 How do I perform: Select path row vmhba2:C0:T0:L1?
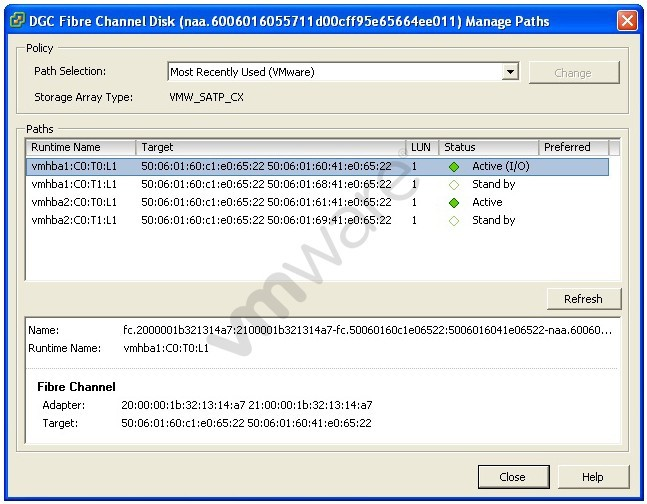click(x=317, y=202)
